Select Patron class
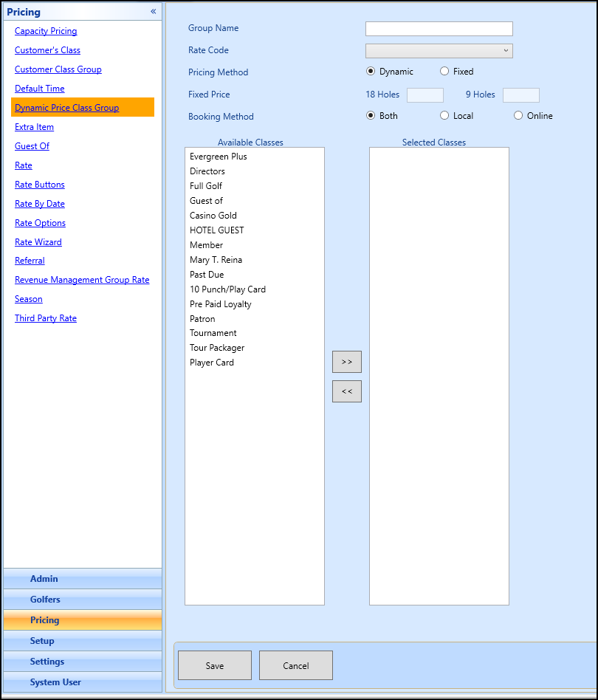 [x=202, y=318]
